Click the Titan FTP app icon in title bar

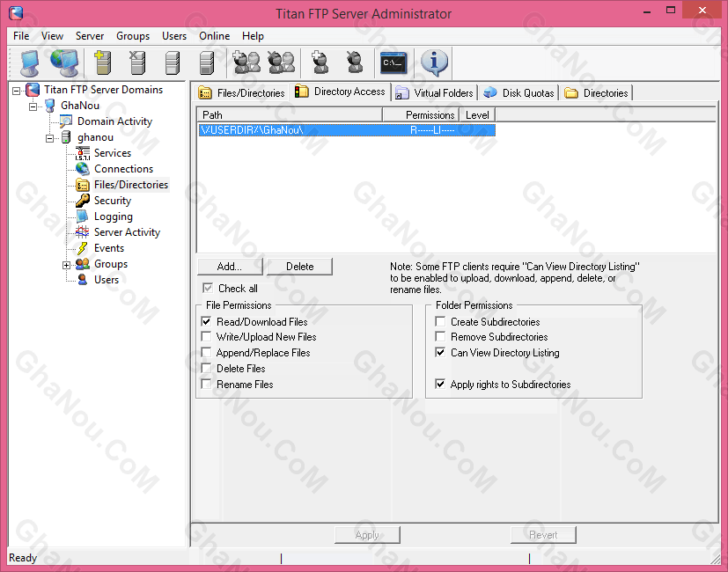pyautogui.click(x=16, y=13)
